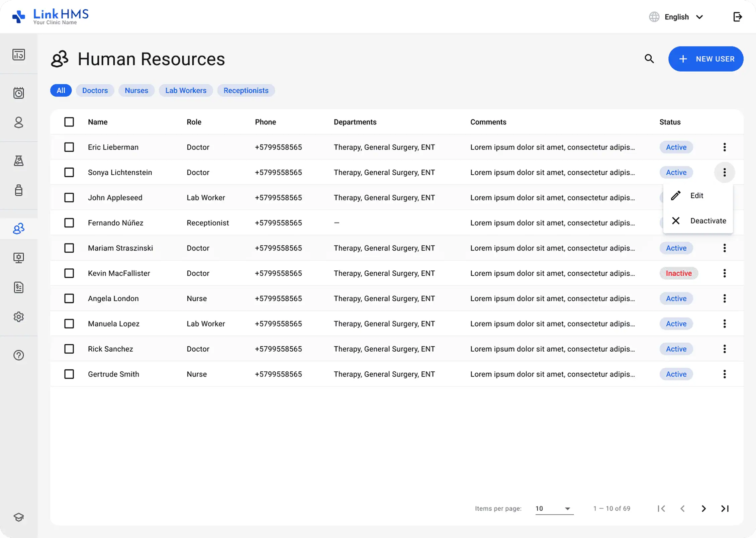The image size is (756, 538).
Task: Select Kevin MacFallister's row checkbox
Action: tap(69, 273)
